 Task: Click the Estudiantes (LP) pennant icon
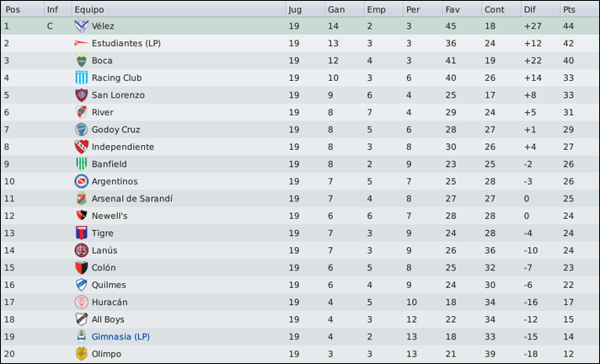tap(81, 43)
